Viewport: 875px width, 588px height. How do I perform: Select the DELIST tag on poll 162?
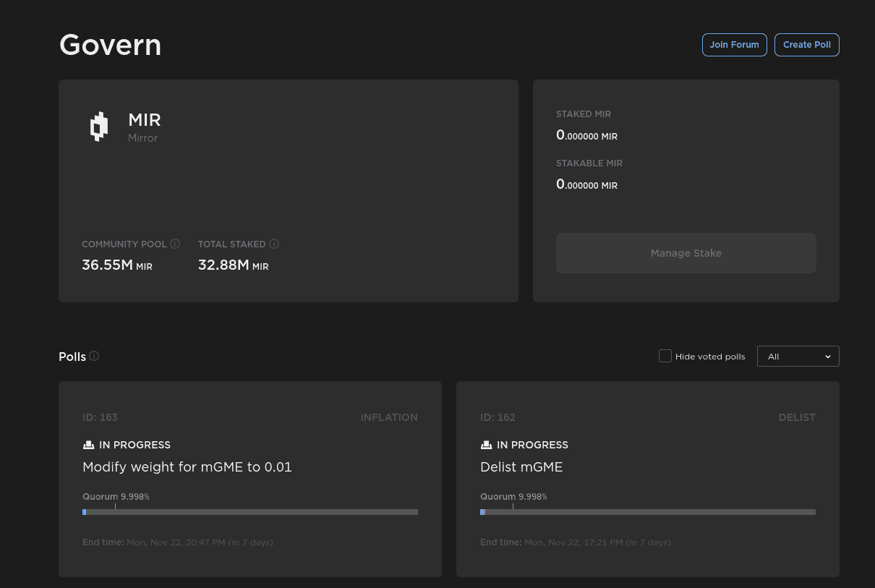click(797, 417)
